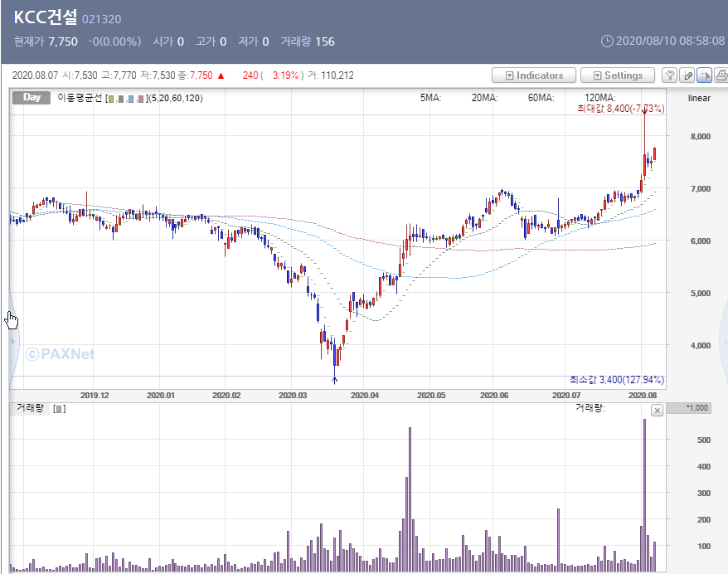The height and width of the screenshot is (574, 728).
Task: Select the eraser drawing tool
Action: point(687,75)
